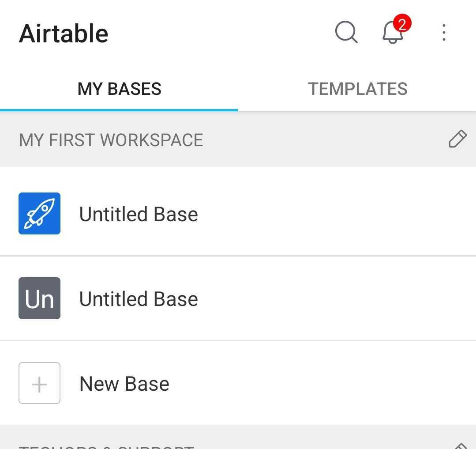Create a base via New Base text
476x449 pixels.
[124, 384]
